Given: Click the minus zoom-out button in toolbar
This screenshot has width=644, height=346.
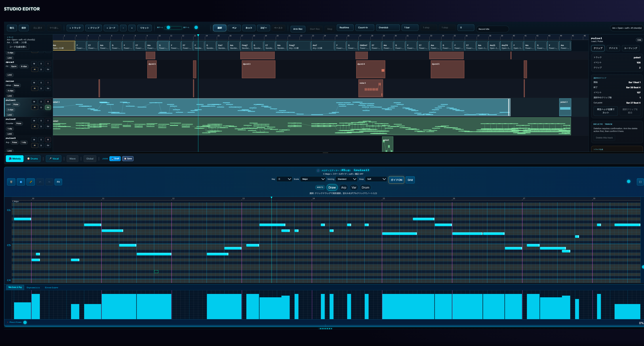Looking at the screenshot, I should tap(123, 28).
